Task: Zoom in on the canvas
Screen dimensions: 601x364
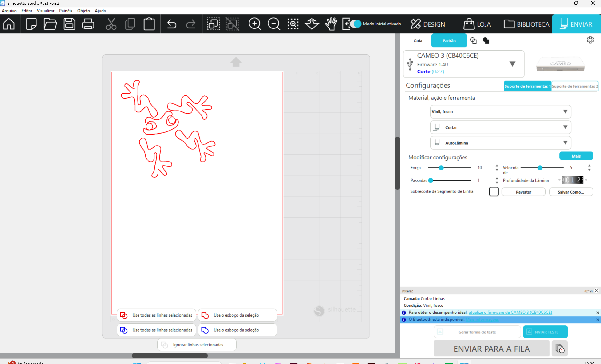Action: coord(255,24)
